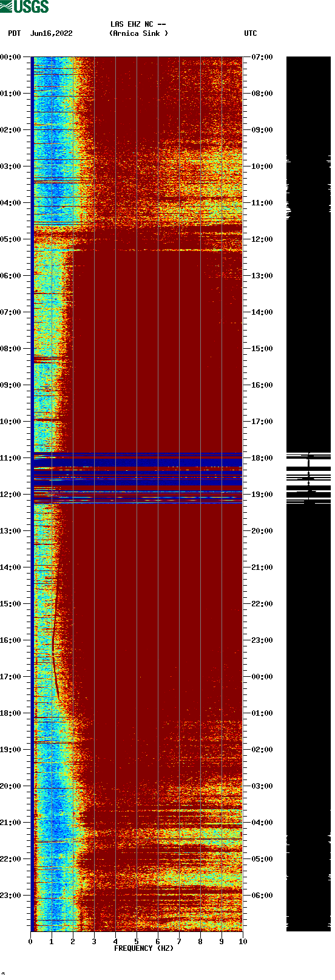335x980 pixels.
Task: Click the '21:00' PDT time label
Action: click(10, 823)
